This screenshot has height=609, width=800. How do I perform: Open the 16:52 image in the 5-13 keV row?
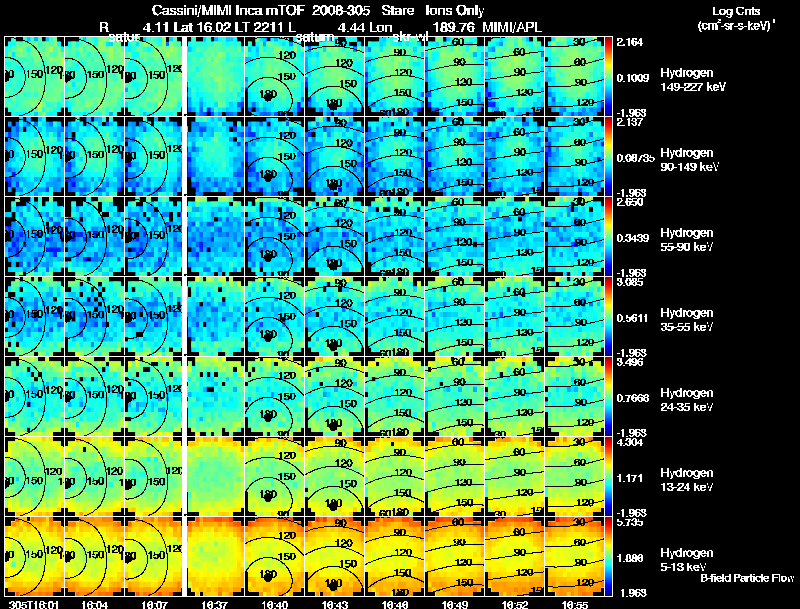point(515,556)
